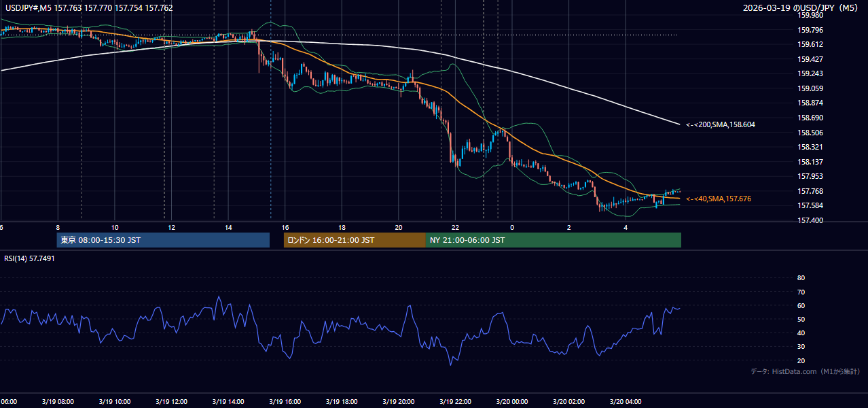This screenshot has height=408, width=868.
Task: Click the bottom time label 3/19 22:00
Action: point(455,402)
